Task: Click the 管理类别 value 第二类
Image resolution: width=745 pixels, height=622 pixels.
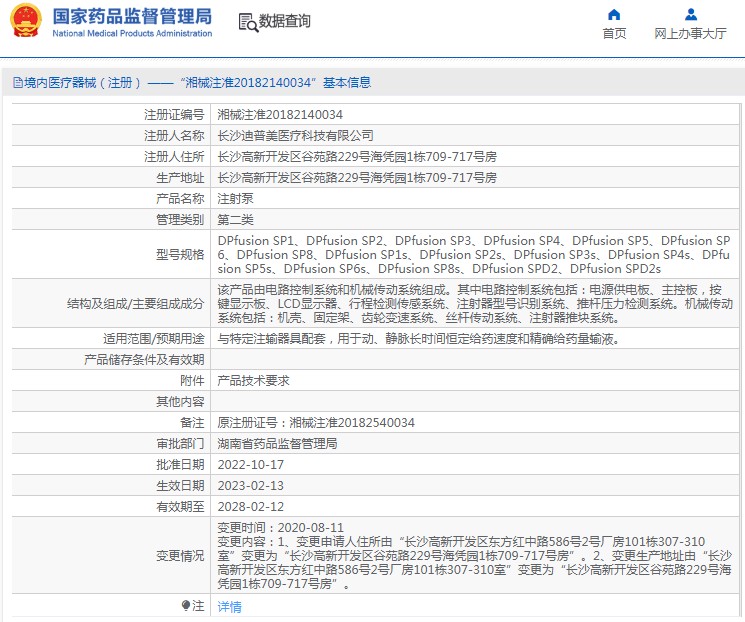Action: [x=235, y=220]
